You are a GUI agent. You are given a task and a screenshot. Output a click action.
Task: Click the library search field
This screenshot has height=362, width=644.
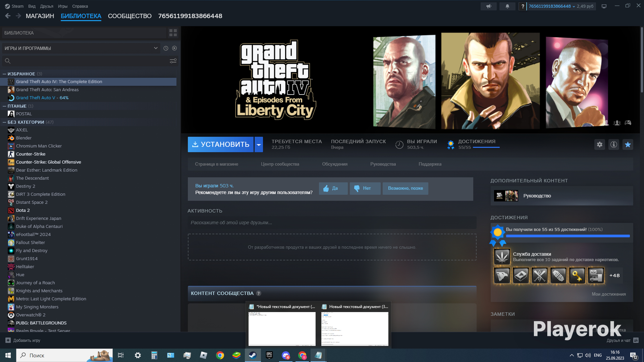90,61
